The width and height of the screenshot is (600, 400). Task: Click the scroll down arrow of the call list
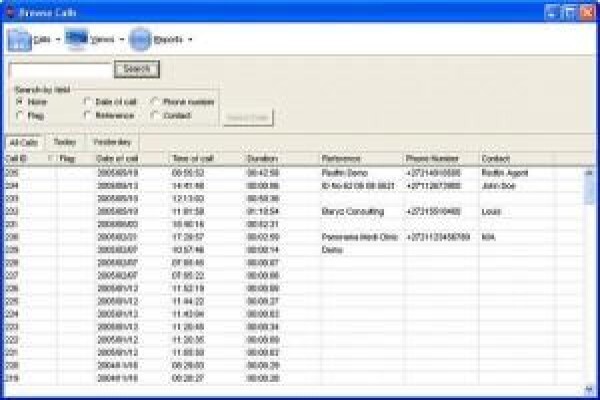pos(589,390)
